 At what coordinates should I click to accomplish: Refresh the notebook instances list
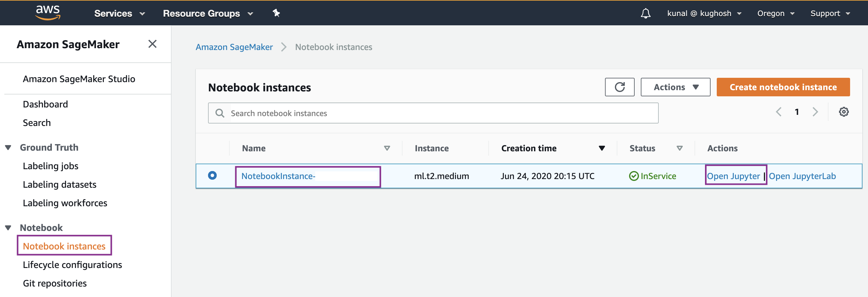click(619, 87)
